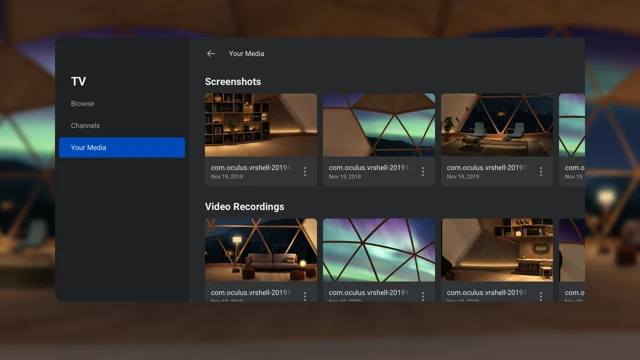Open the partially visible fourth screenshot thumbnail

572,125
